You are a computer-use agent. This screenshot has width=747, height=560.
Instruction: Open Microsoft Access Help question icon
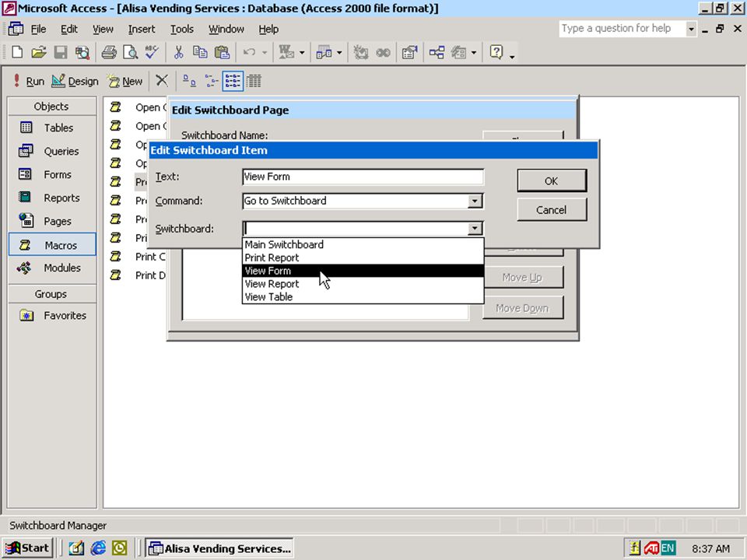point(496,52)
